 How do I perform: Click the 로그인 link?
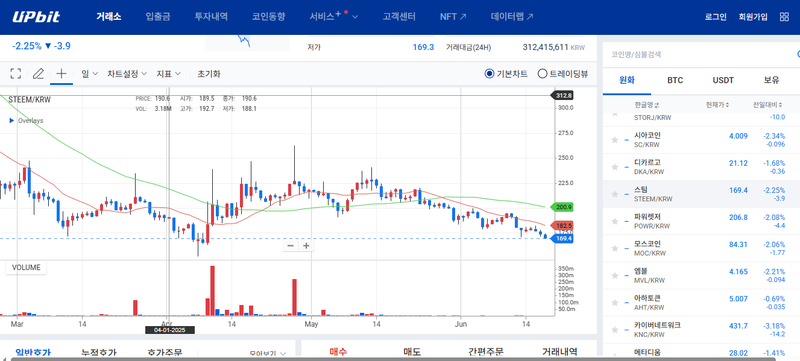coord(715,17)
